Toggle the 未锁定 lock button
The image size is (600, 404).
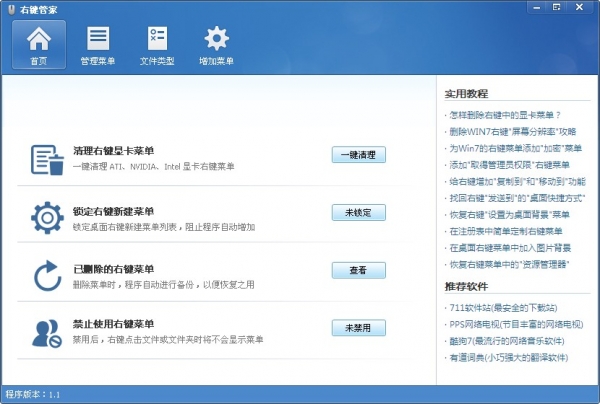(358, 212)
